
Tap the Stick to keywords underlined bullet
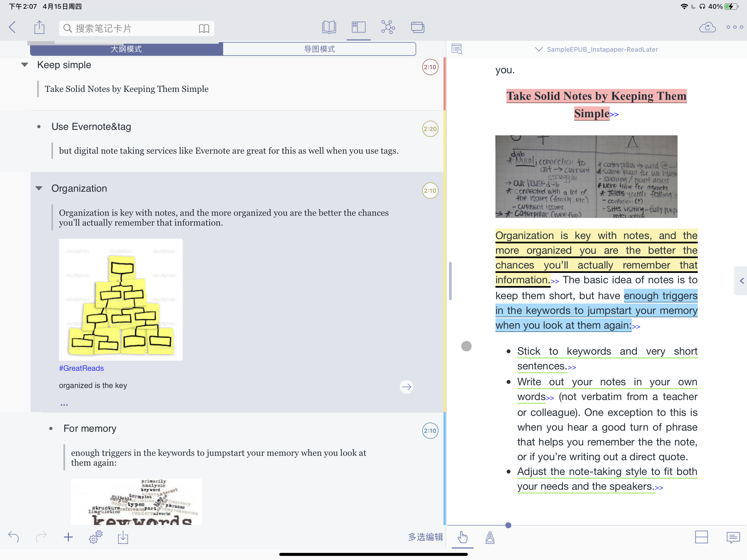point(607,359)
